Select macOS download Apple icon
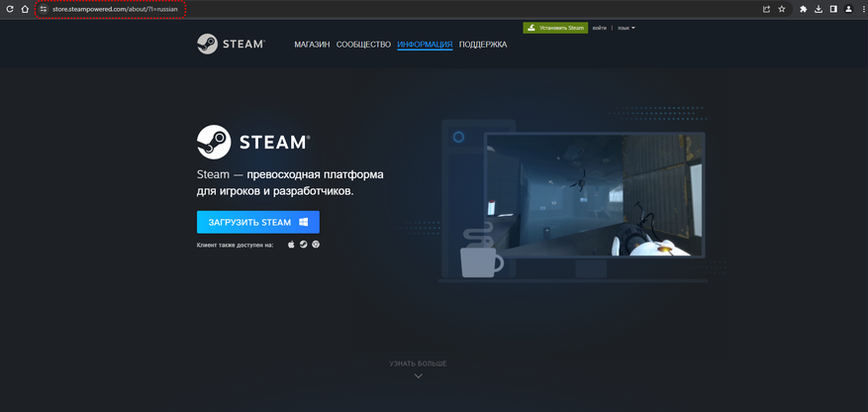 [x=291, y=245]
